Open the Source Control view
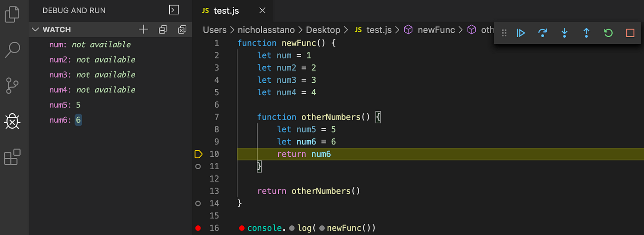Viewport: 644px width, 235px height. point(12,86)
